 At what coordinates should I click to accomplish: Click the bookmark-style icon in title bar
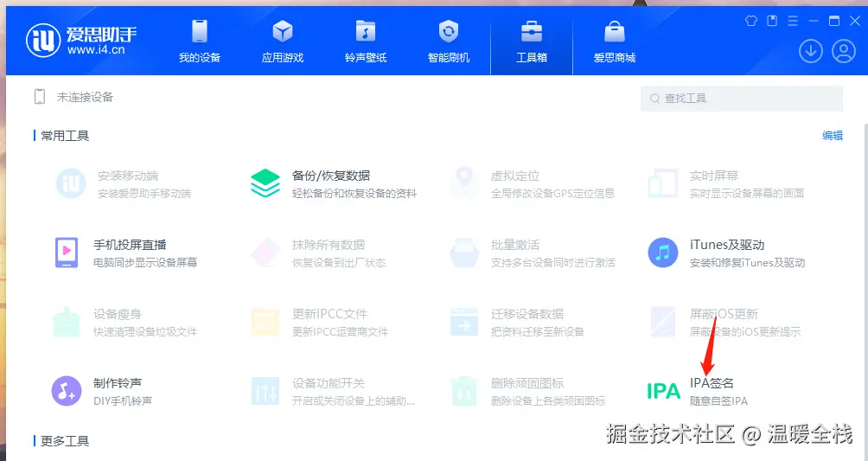[772, 21]
